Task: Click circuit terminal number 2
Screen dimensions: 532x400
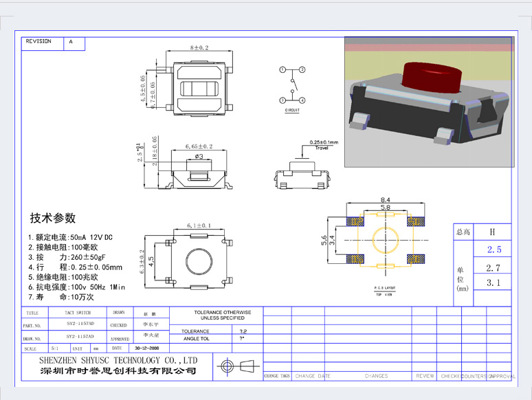Action: 302,69
